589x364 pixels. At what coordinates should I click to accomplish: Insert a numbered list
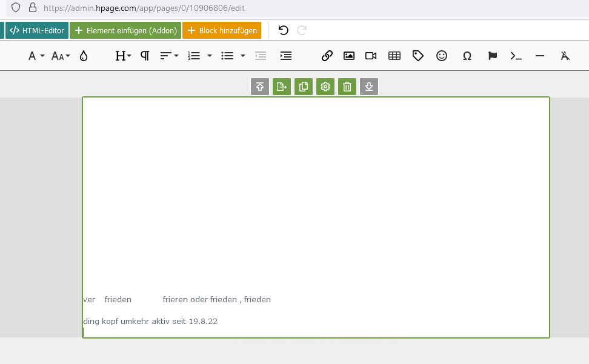tap(194, 56)
